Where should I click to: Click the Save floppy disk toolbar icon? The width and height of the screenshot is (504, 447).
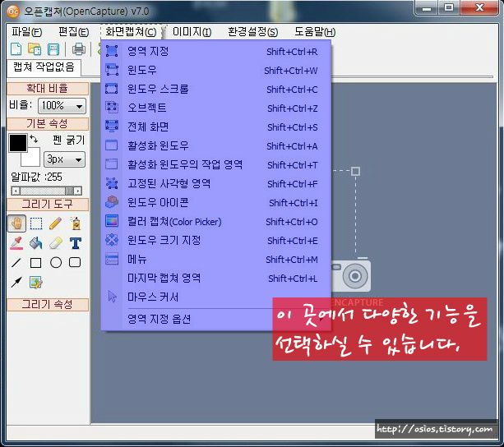click(53, 49)
